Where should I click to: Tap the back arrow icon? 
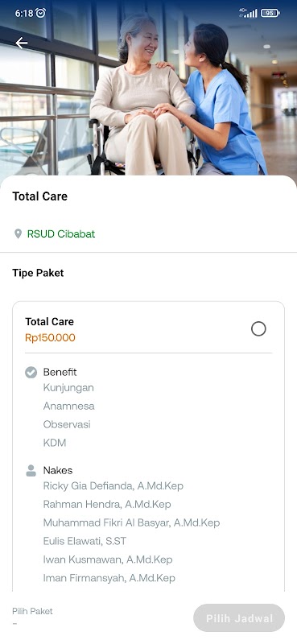click(22, 43)
